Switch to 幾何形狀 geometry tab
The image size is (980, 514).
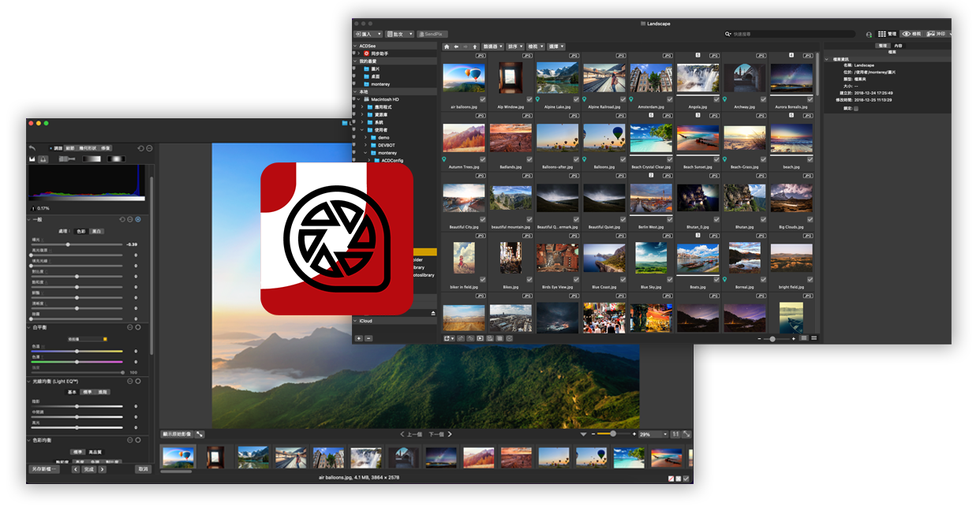click(x=87, y=148)
